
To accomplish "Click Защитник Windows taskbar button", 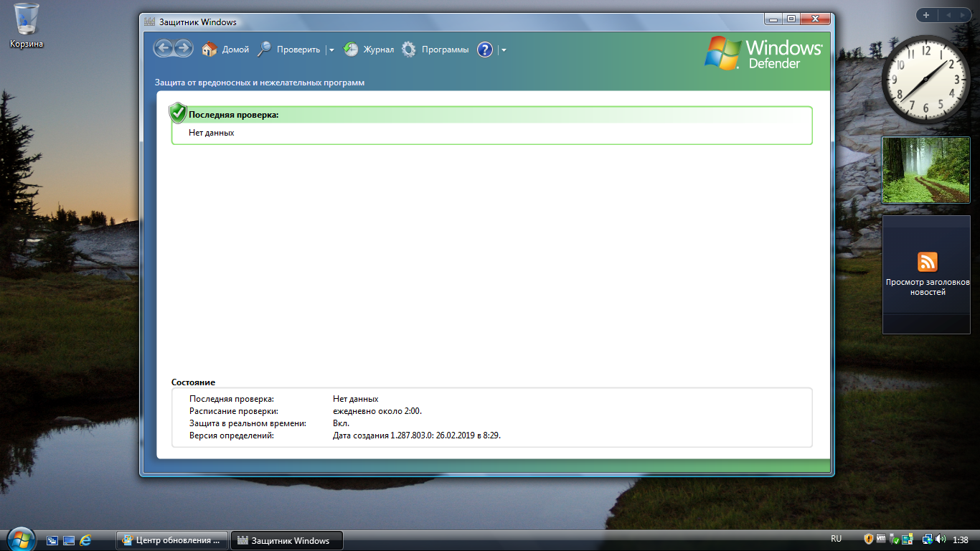I will pyautogui.click(x=286, y=540).
